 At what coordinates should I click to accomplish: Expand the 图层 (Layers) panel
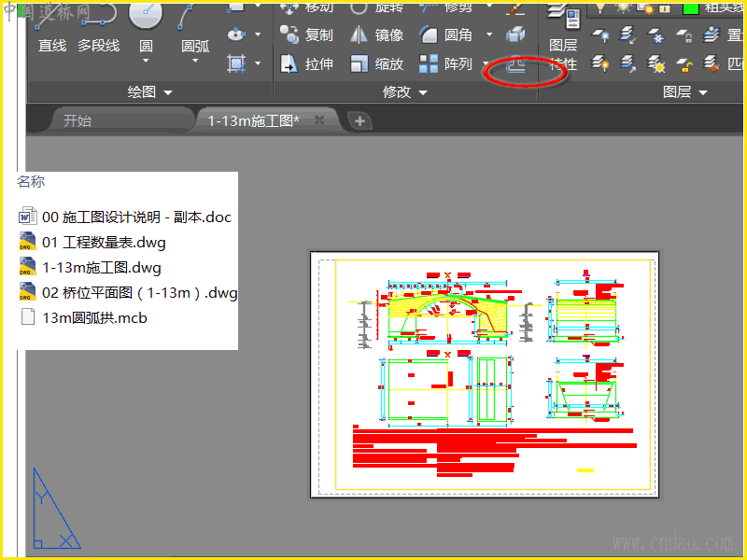tap(685, 91)
